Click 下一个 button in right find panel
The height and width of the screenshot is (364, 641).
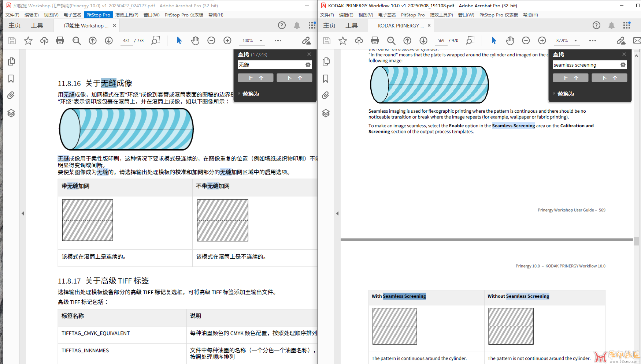click(x=609, y=78)
